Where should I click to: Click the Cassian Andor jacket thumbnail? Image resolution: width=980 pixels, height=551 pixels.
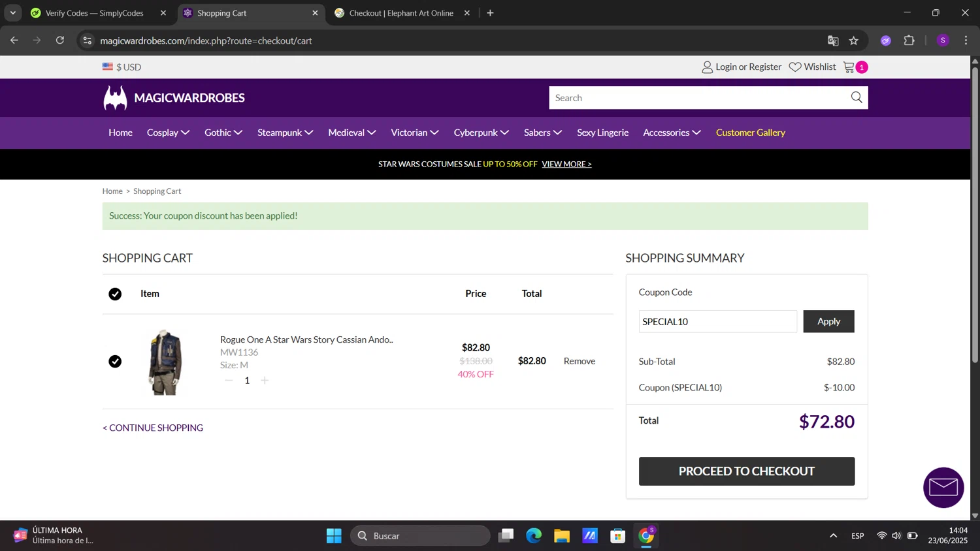[165, 362]
